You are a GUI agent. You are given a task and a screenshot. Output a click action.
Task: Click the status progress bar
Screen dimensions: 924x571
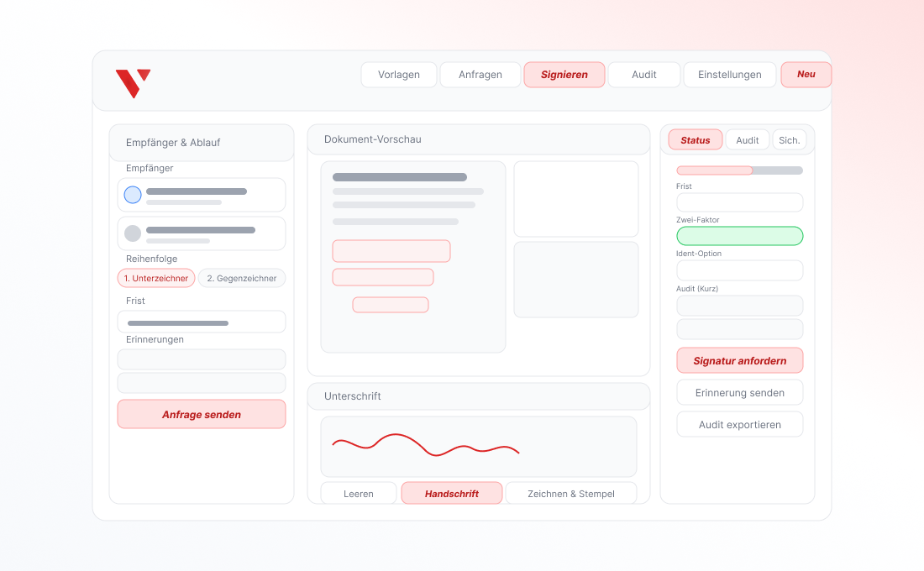pyautogui.click(x=739, y=170)
